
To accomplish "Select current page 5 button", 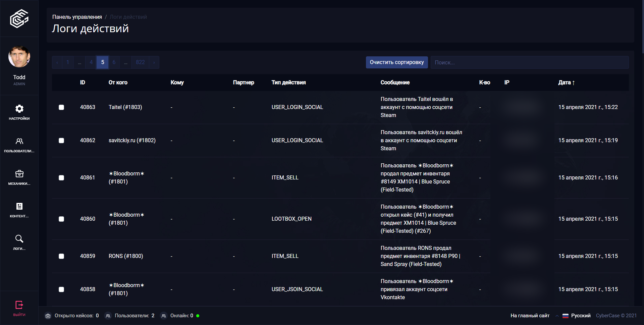I will pos(103,62).
